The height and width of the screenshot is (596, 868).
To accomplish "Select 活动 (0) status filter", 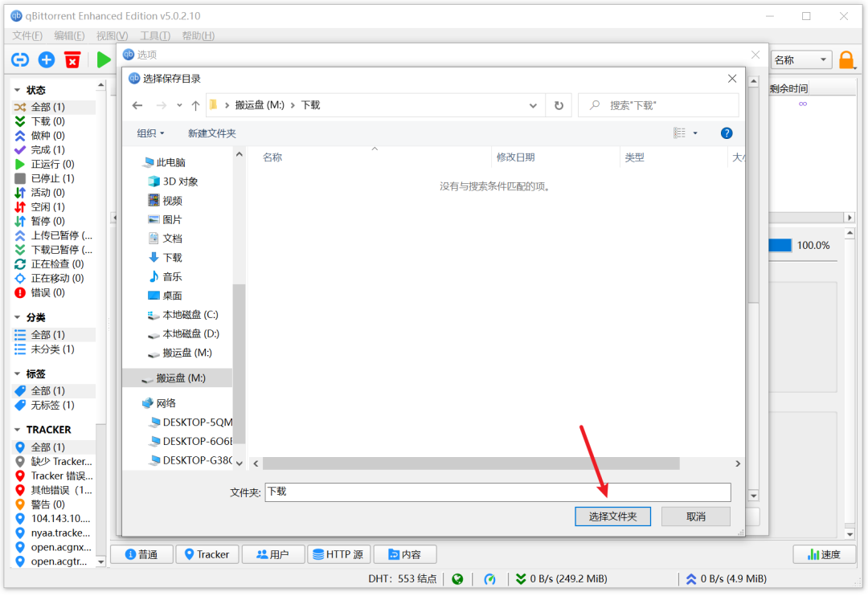I will coord(47,193).
